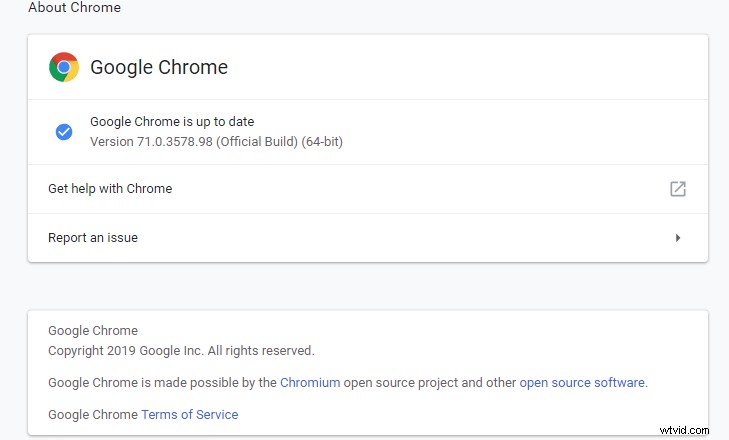This screenshot has height=440, width=729.
Task: Expand the Report an issue arrow
Action: (x=678, y=238)
